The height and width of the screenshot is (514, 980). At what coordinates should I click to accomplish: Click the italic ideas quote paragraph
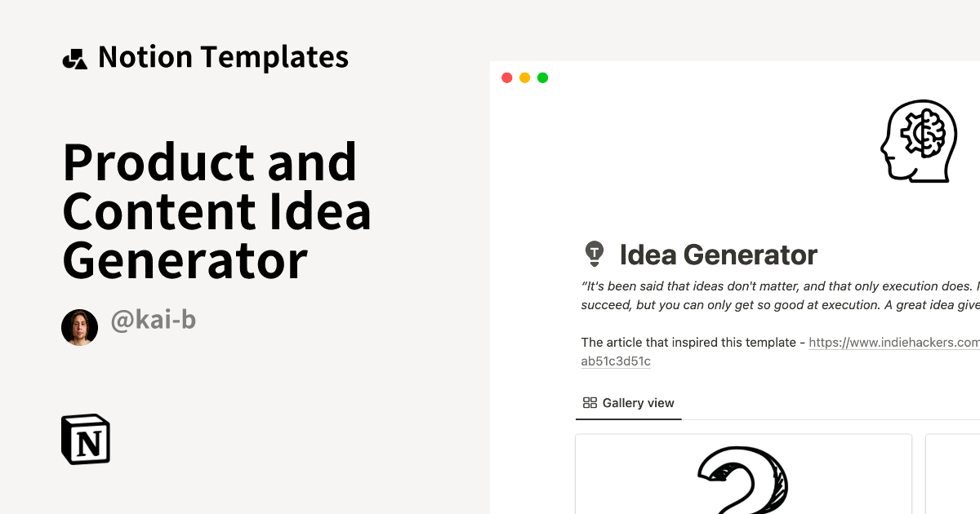(780, 295)
